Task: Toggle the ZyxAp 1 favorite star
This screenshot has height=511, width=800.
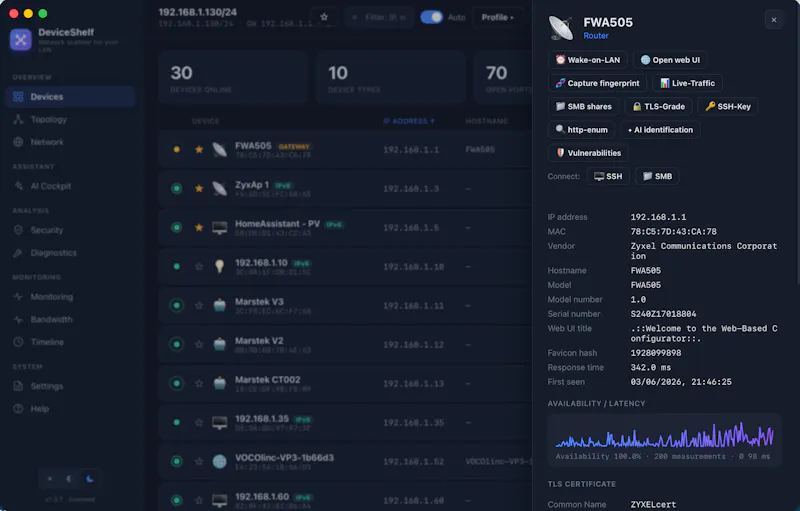Action: click(199, 188)
